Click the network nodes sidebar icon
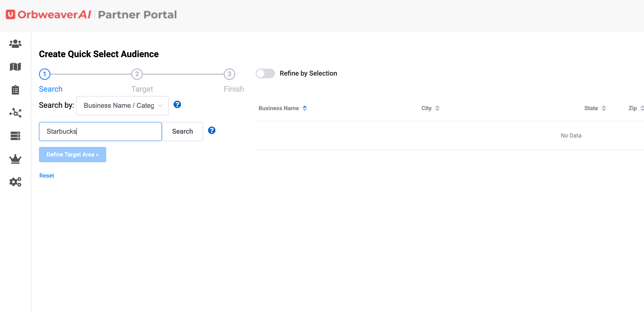The height and width of the screenshot is (312, 644). pos(15,113)
